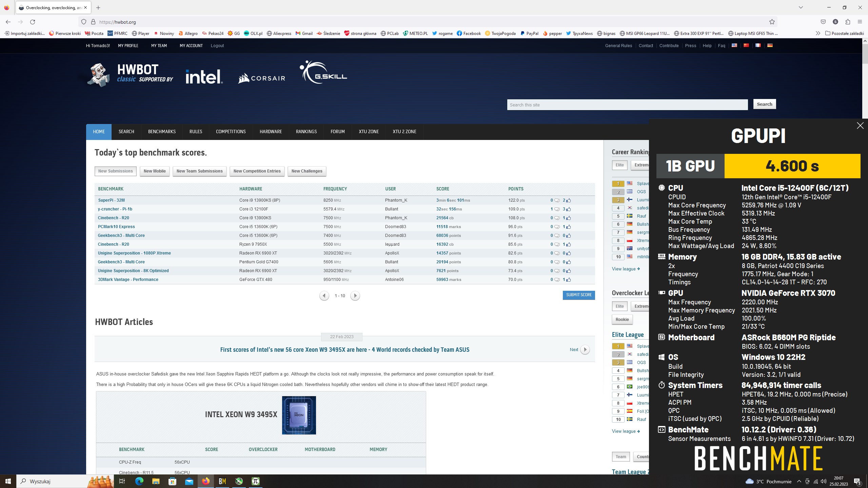Switch site language to French flag
The width and height of the screenshot is (868, 488).
point(758,45)
